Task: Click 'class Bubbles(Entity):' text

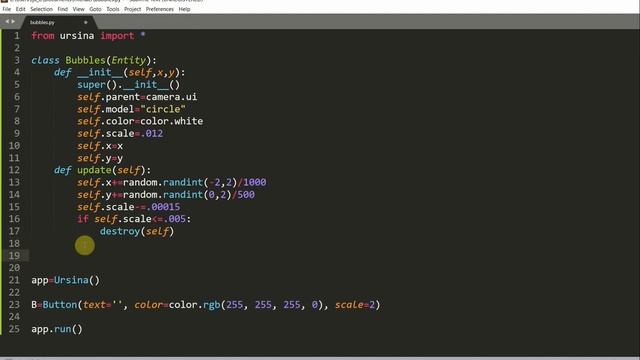Action: pyautogui.click(x=94, y=60)
